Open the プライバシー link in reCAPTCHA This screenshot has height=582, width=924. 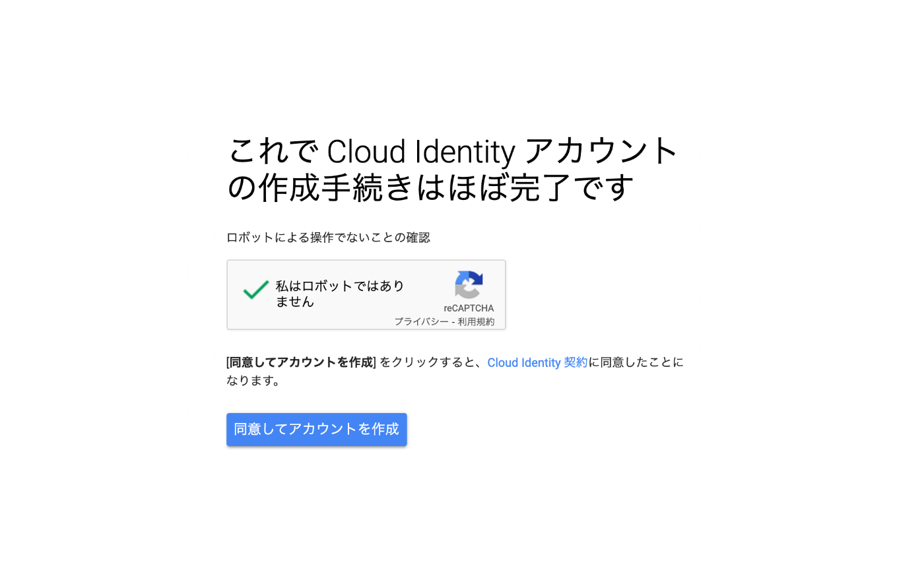[421, 322]
